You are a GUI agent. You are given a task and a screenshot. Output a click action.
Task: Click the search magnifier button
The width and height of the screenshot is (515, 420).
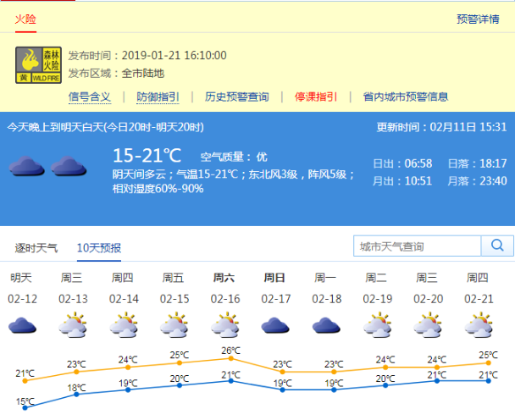495,246
